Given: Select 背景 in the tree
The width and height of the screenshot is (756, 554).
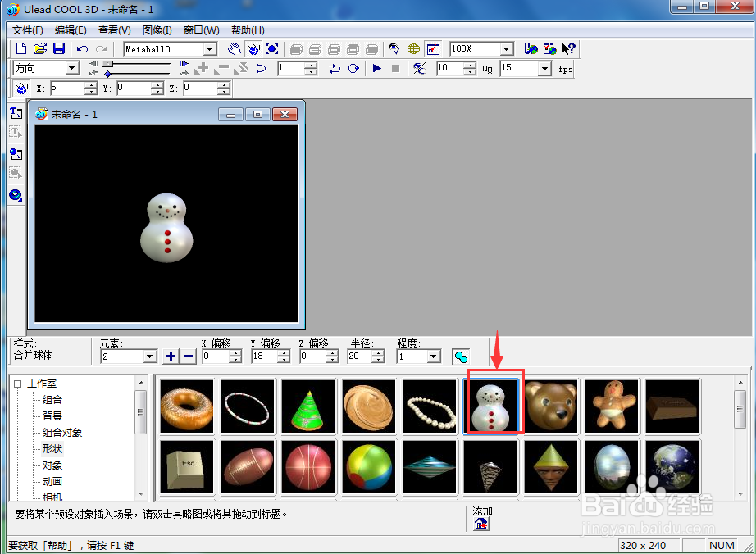Looking at the screenshot, I should (52, 416).
